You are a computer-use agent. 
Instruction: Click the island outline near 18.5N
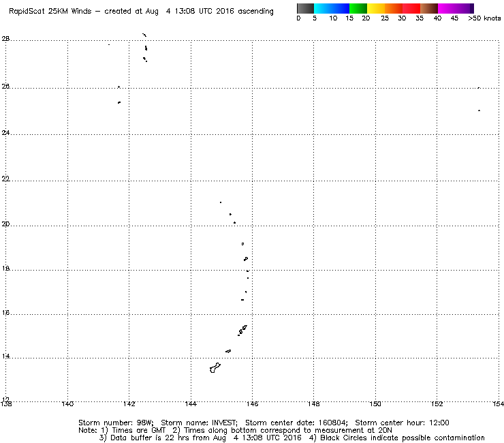tap(246, 259)
